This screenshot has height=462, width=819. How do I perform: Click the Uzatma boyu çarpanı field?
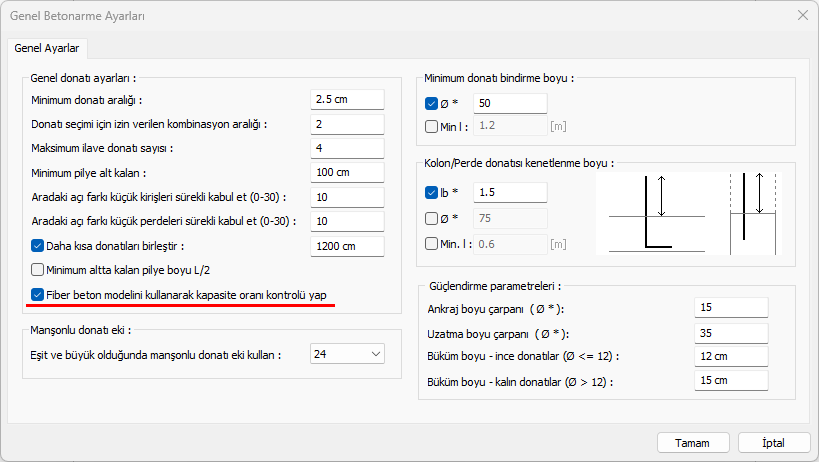click(730, 332)
